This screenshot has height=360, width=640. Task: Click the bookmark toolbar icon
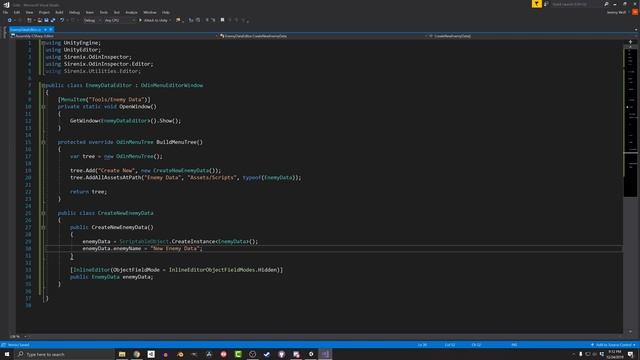click(222, 20)
